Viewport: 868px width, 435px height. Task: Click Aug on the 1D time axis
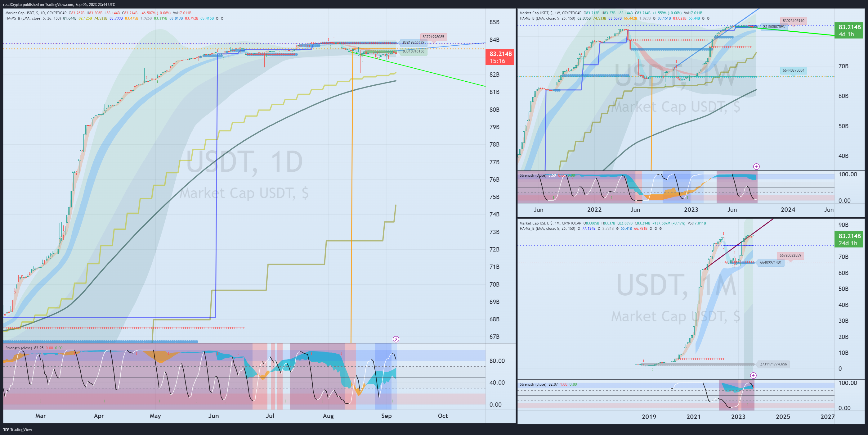coord(328,416)
